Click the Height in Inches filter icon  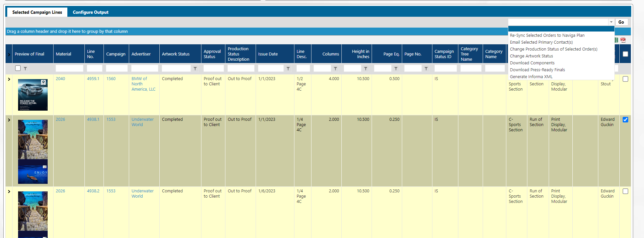[x=366, y=69]
